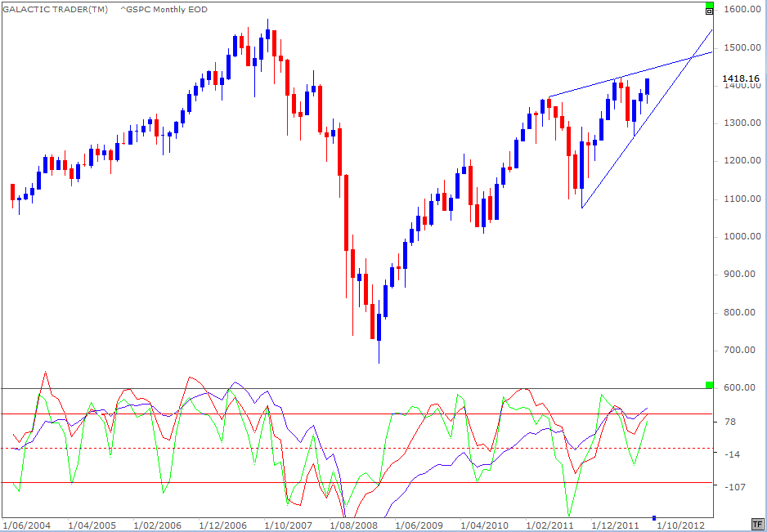Click the 1000.00 price axis label
Image resolution: width=767 pixels, height=532 pixels.
pyautogui.click(x=743, y=237)
